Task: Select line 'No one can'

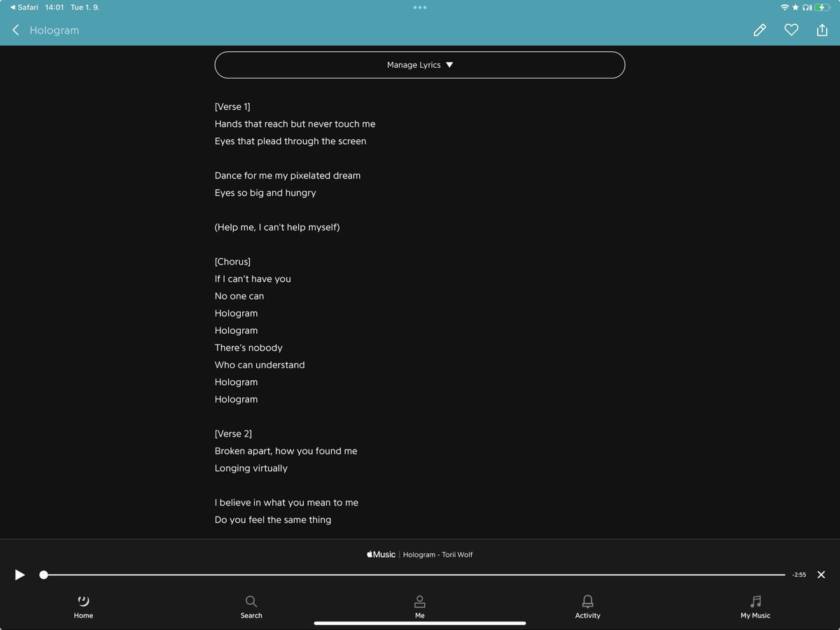Action: pyautogui.click(x=239, y=296)
